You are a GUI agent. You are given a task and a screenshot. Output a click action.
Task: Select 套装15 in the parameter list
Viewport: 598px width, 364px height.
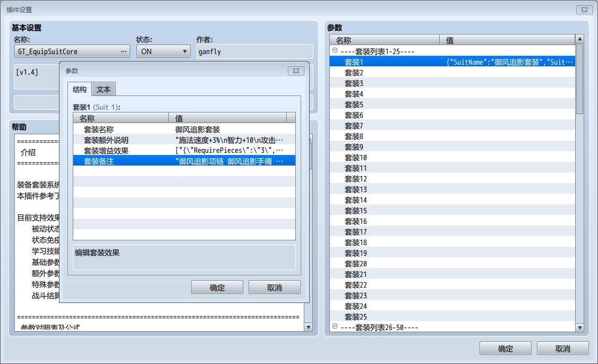pos(452,211)
